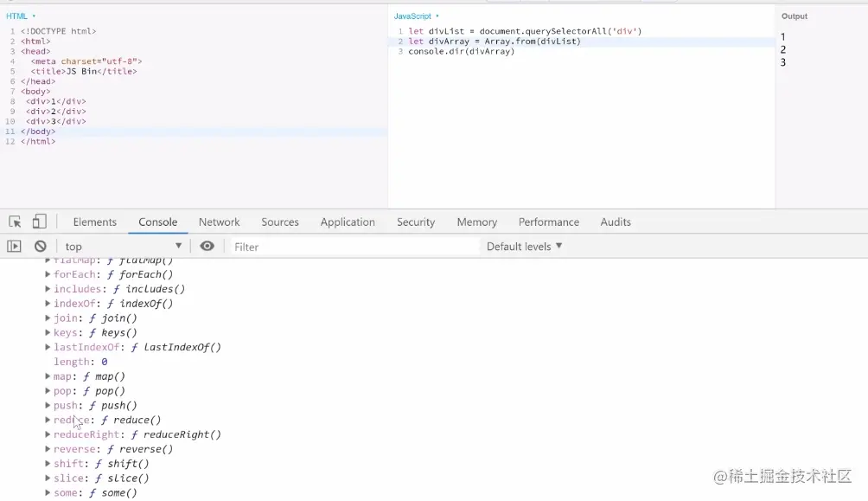
Task: Click the 'ƒ lastIndexOf()' function value
Action: click(176, 347)
